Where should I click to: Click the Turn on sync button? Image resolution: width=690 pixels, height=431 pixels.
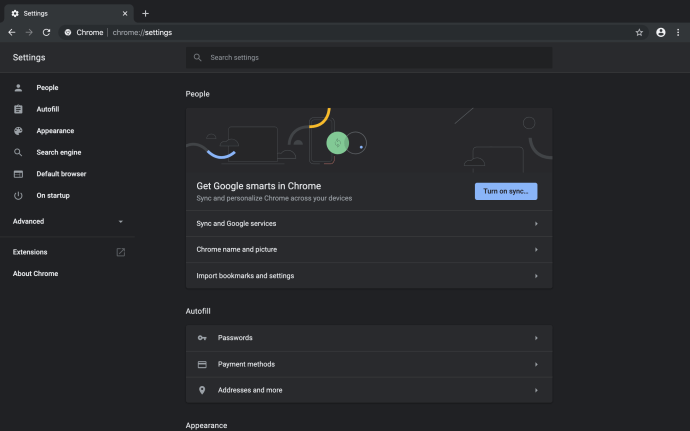pyautogui.click(x=506, y=192)
